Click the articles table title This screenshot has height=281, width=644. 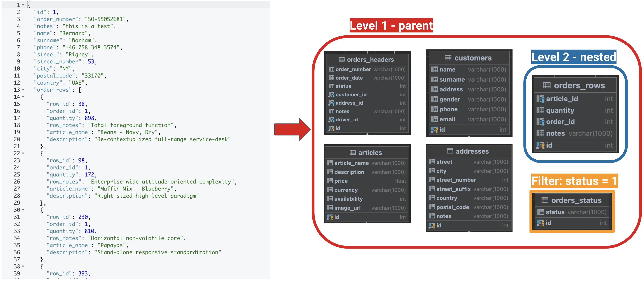click(370, 153)
